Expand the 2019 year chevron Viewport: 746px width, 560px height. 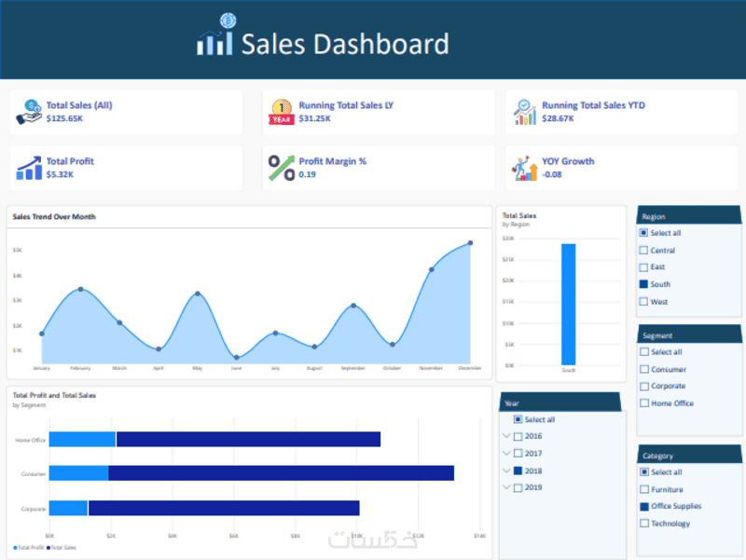coord(506,486)
